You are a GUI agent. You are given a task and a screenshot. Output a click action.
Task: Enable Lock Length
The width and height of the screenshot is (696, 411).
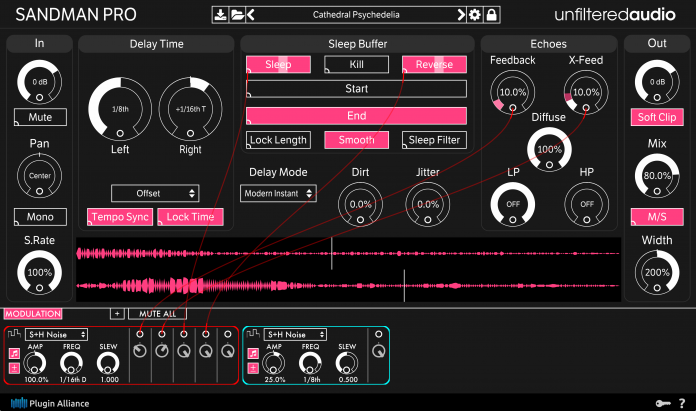tap(278, 140)
